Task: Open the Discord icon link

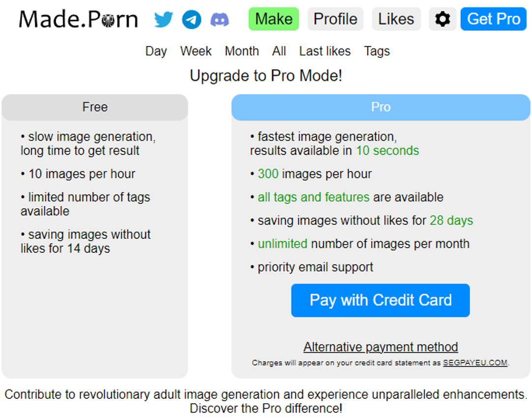Action: tap(219, 19)
